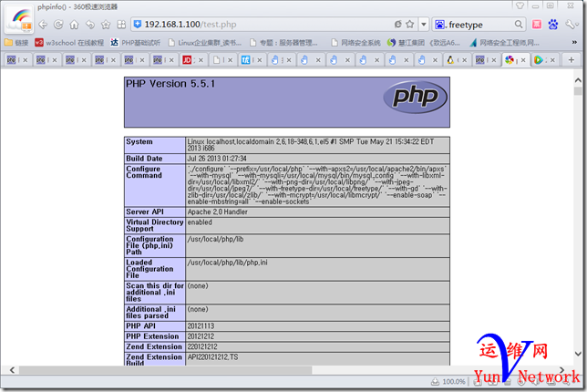Click the /usr/local/php/lib/php.ini path value

point(227,263)
